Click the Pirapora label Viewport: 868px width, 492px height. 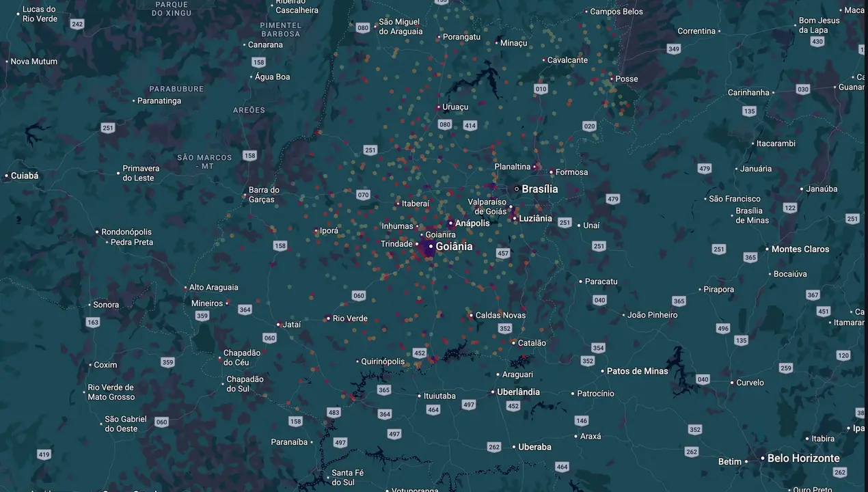pos(718,289)
